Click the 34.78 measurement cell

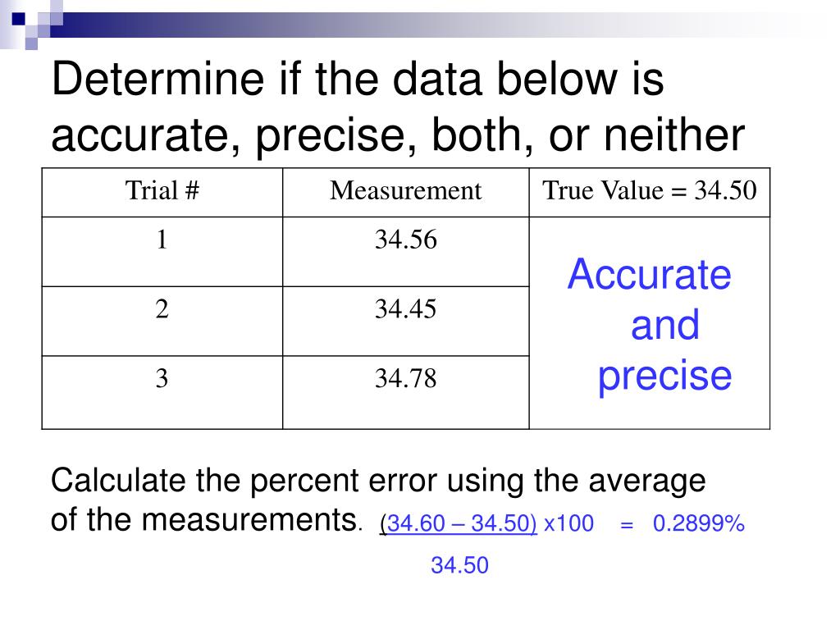pyautogui.click(x=405, y=392)
